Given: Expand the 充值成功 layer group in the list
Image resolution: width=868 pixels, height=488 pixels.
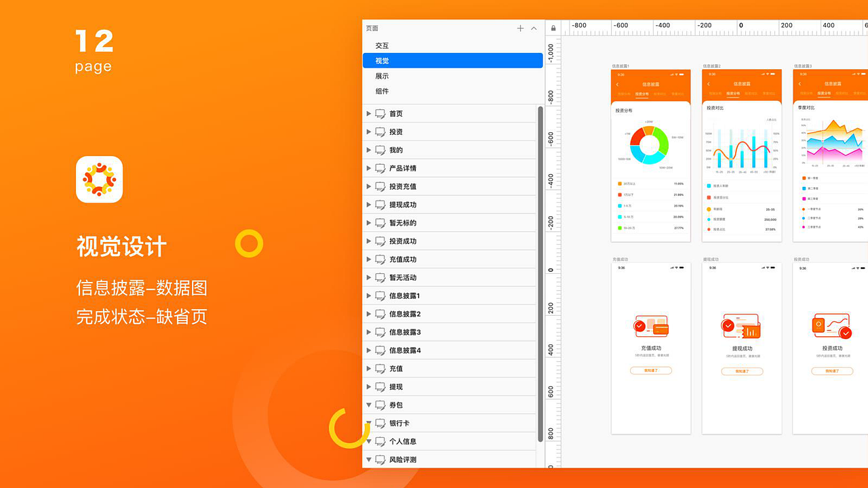Looking at the screenshot, I should (x=369, y=260).
